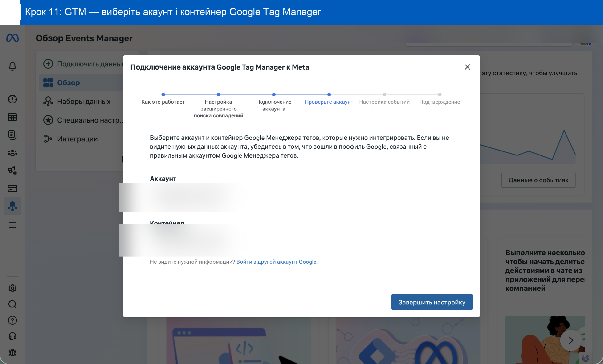
Task: Click the Выберите аккаунт и контейнер instruction paragraph
Action: [x=299, y=147]
